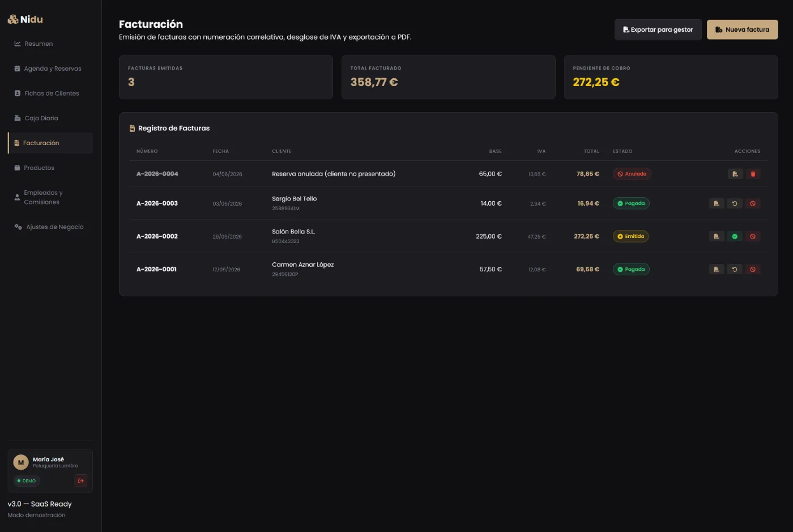Cancel invoice A-2026-0003 with ban icon
Image resolution: width=793 pixels, height=532 pixels.
pyautogui.click(x=753, y=203)
